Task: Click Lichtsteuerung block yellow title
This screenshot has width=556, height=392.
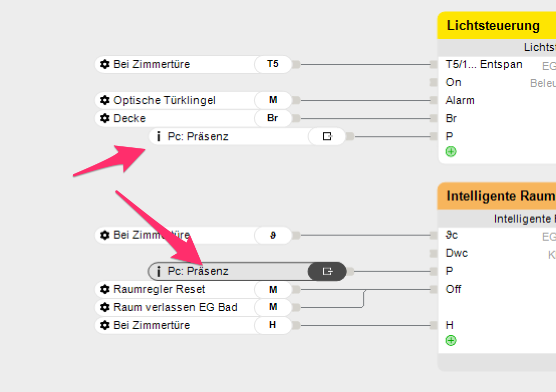Action: (493, 26)
